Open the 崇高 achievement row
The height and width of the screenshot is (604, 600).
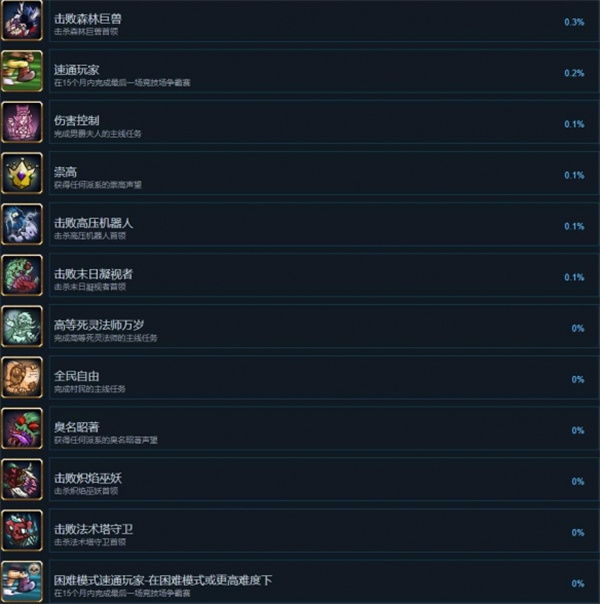click(323, 173)
